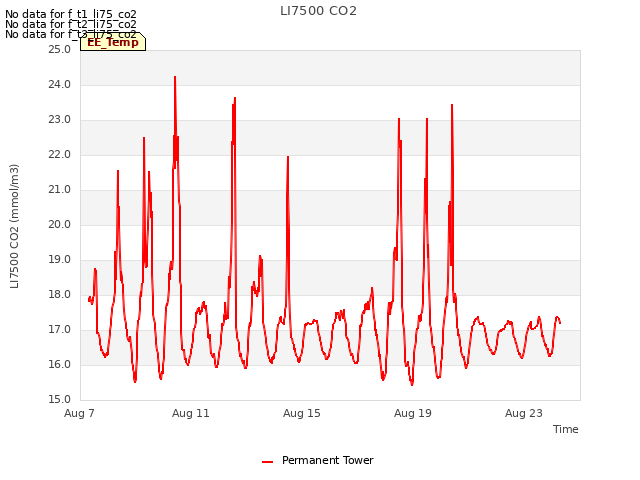Viewport: 640px width, 480px height.
Task: Click the Aug 23 x-axis tick label
Action: click(x=524, y=413)
